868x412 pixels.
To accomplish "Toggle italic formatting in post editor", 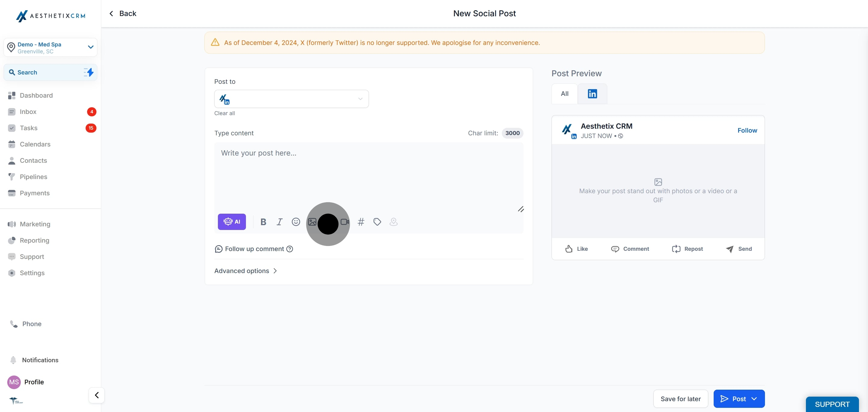I will pos(279,222).
